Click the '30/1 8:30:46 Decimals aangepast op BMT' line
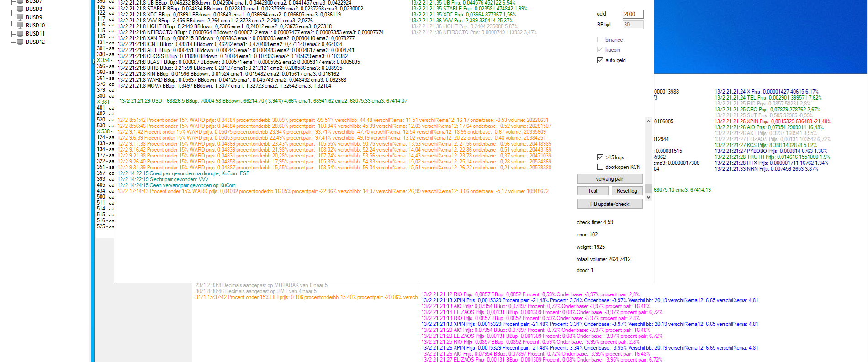The image size is (868, 362). click(256, 291)
